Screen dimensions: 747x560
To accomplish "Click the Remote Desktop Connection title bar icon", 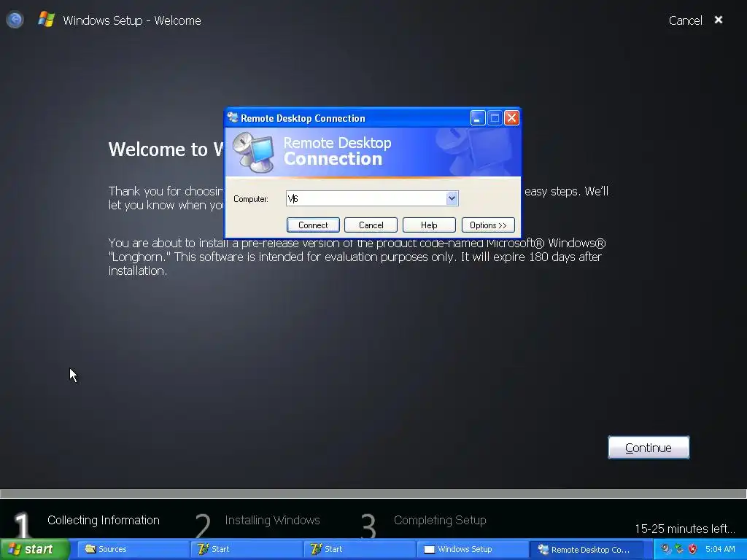I will point(233,117).
